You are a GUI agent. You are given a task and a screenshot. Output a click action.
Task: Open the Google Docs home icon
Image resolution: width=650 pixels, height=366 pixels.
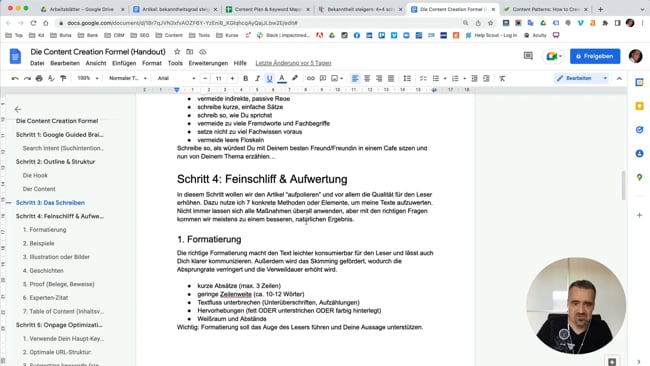[15, 56]
